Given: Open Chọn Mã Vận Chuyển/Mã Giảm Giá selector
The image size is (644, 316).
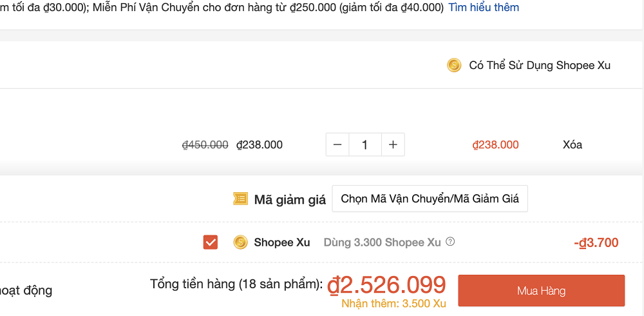Looking at the screenshot, I should click(x=430, y=199).
